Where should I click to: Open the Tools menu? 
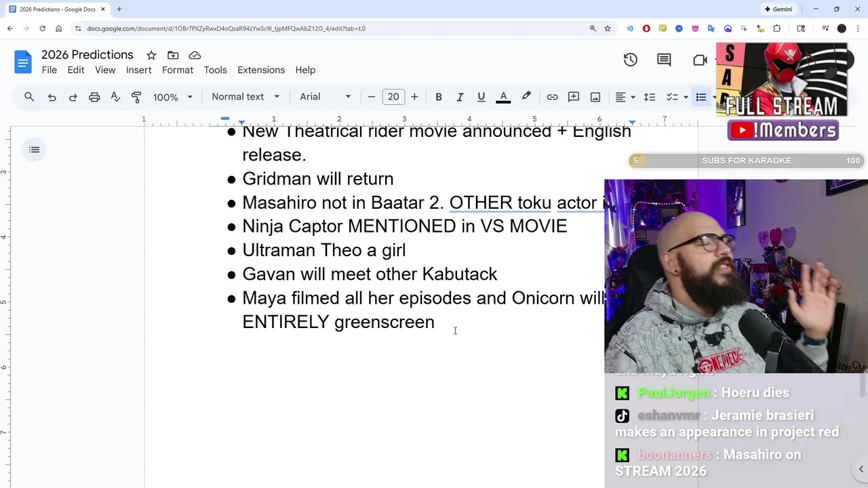pyautogui.click(x=215, y=70)
